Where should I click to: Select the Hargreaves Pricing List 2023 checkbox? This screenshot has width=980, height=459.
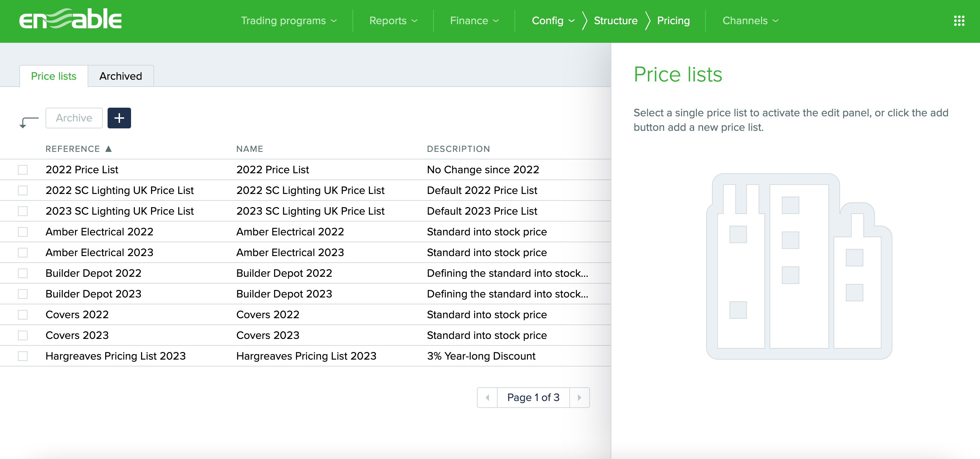click(x=23, y=356)
